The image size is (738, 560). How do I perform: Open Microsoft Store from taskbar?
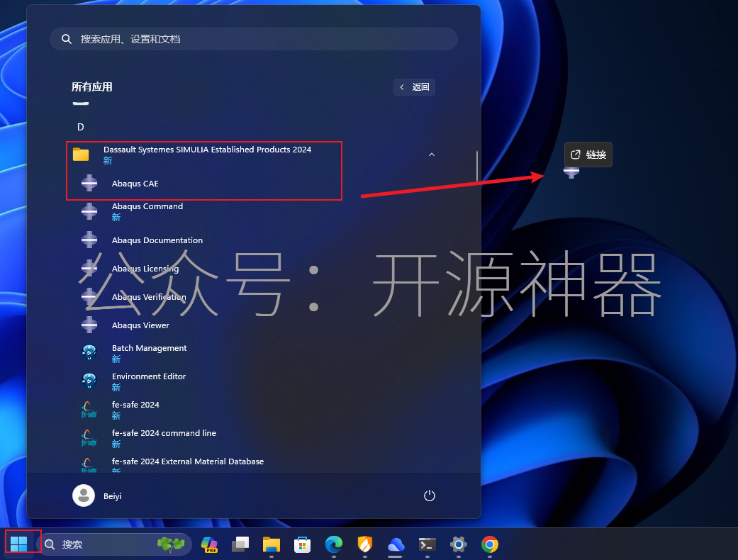[x=302, y=544]
